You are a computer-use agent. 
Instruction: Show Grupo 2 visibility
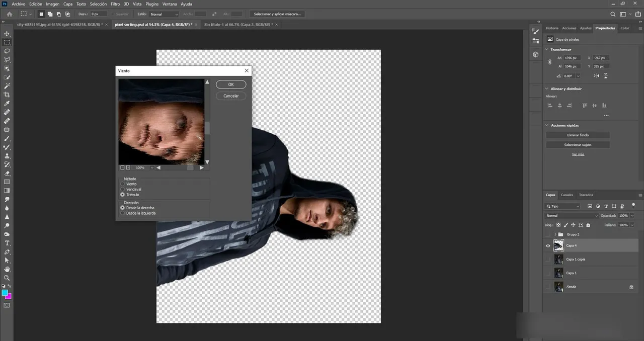pos(548,234)
